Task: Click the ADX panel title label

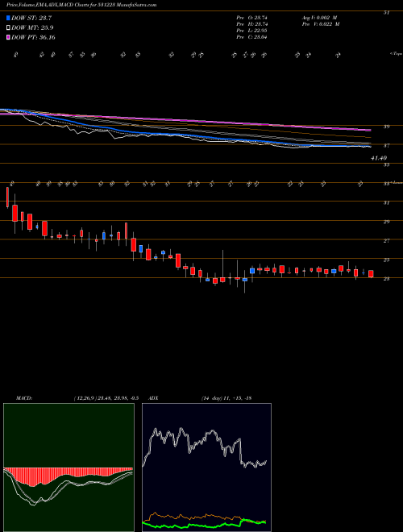Action: coord(153,398)
